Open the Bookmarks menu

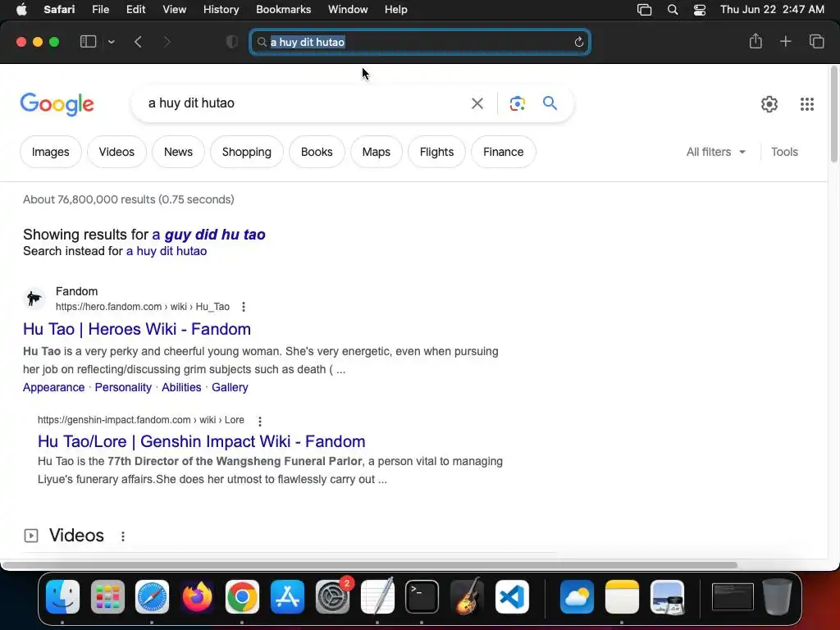[283, 10]
